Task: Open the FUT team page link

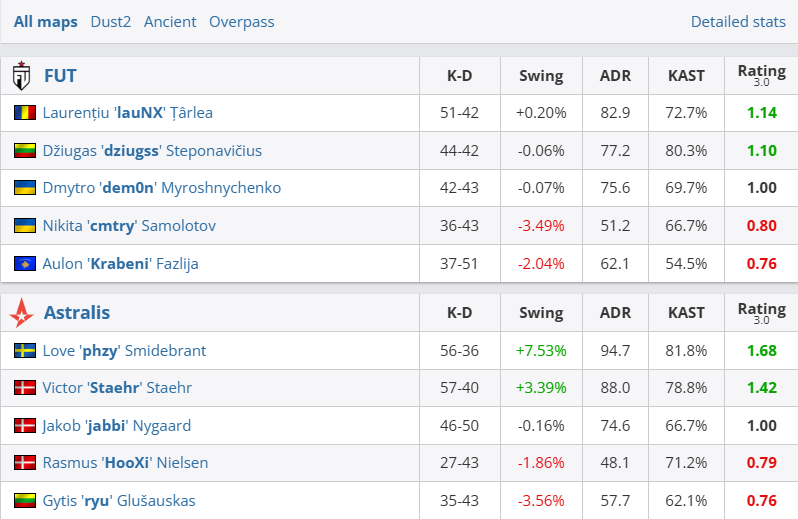Action: [x=60, y=76]
